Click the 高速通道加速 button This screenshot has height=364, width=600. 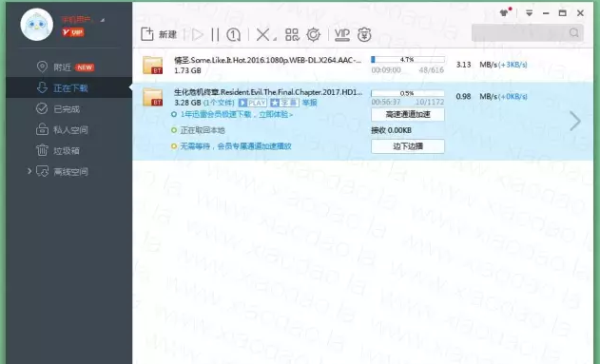click(x=408, y=114)
